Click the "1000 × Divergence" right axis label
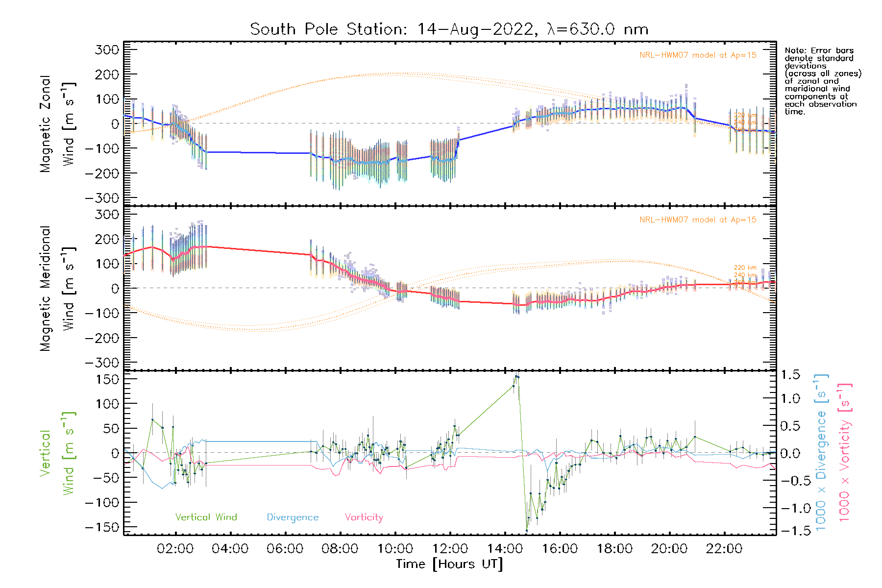Screen dimensions: 882x588 coord(821,453)
